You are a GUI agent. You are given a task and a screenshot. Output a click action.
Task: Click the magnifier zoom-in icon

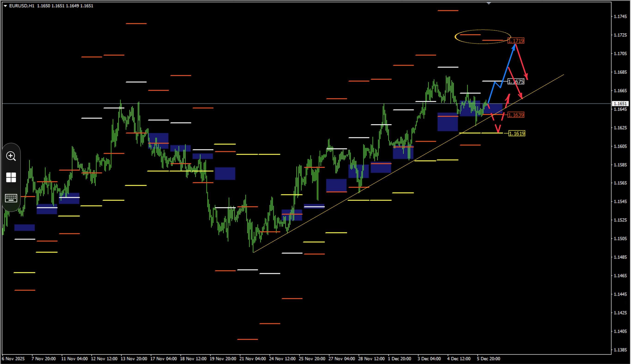coord(11,156)
